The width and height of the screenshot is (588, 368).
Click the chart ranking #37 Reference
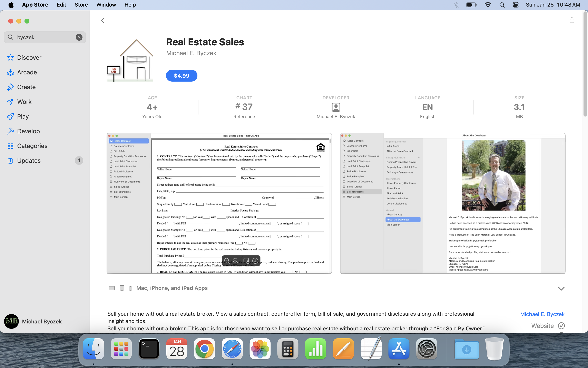(244, 107)
